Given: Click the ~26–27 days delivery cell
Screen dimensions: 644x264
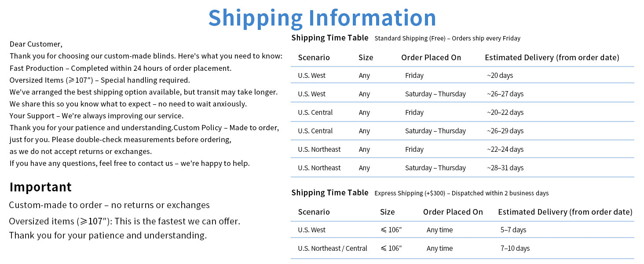Looking at the screenshot, I should pos(505,94).
